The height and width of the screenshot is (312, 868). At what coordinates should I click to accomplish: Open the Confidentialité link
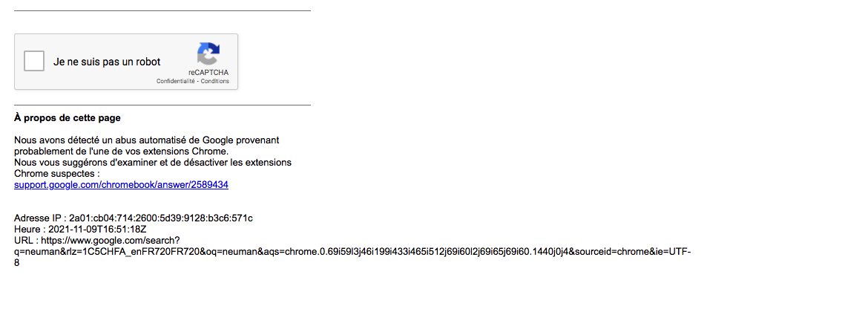(175, 81)
